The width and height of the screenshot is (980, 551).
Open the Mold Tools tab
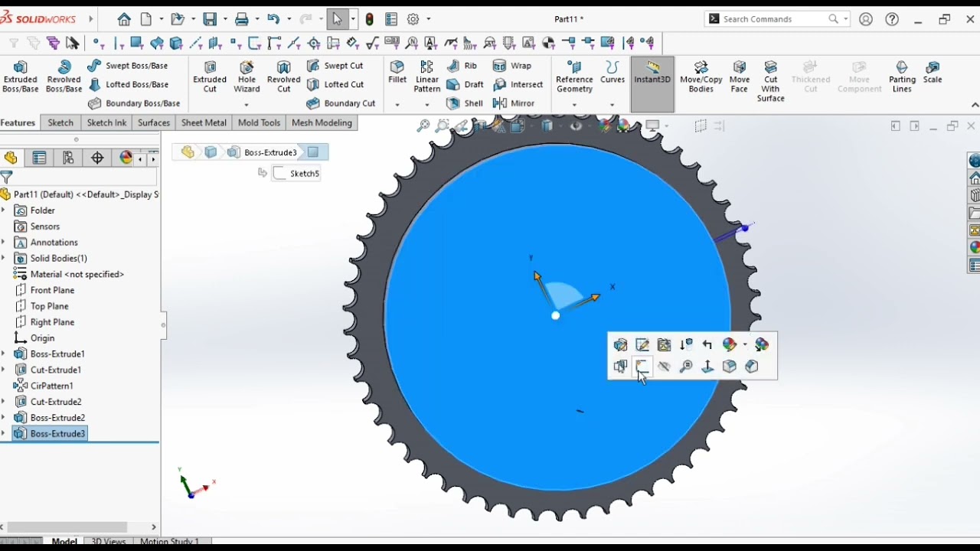(x=259, y=122)
